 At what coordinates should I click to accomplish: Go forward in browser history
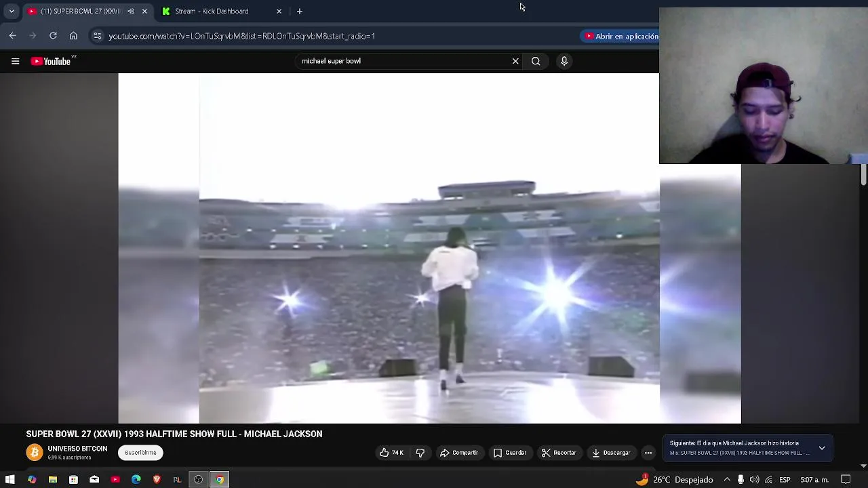[33, 36]
